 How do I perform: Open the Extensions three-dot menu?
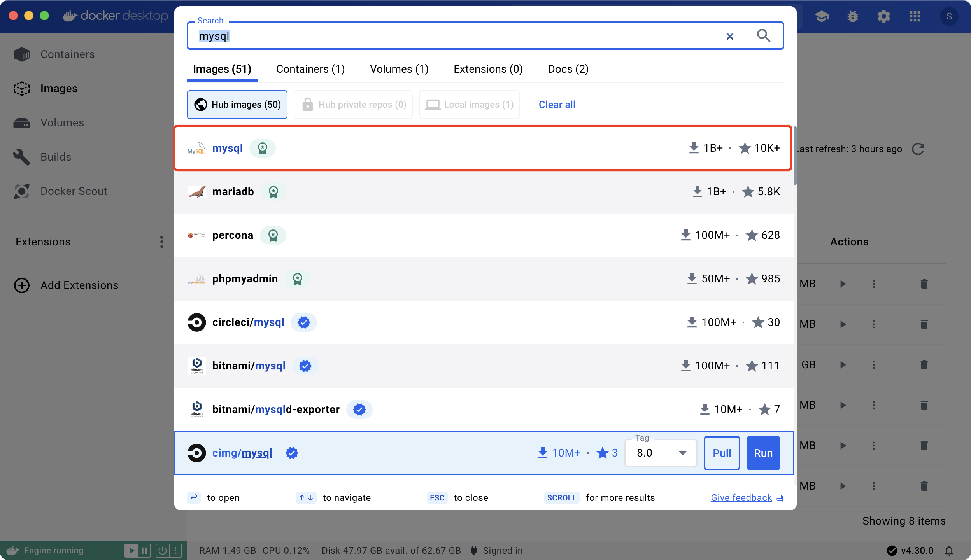tap(162, 241)
